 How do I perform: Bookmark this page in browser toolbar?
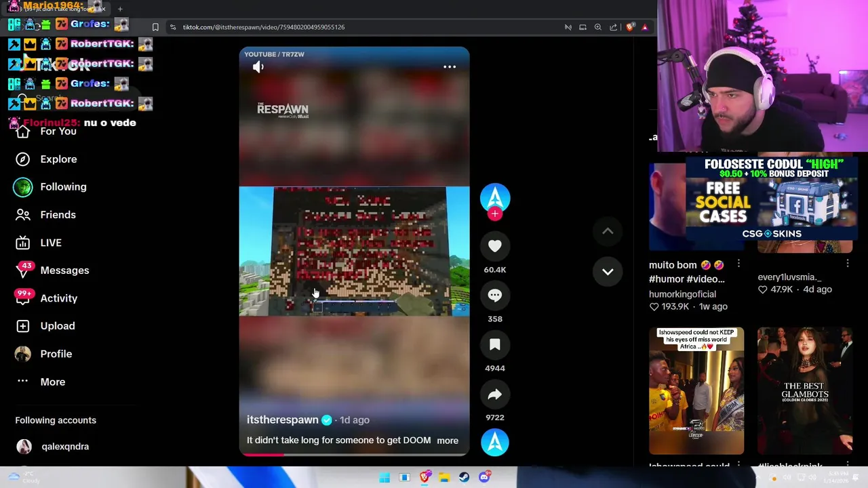[x=155, y=27]
